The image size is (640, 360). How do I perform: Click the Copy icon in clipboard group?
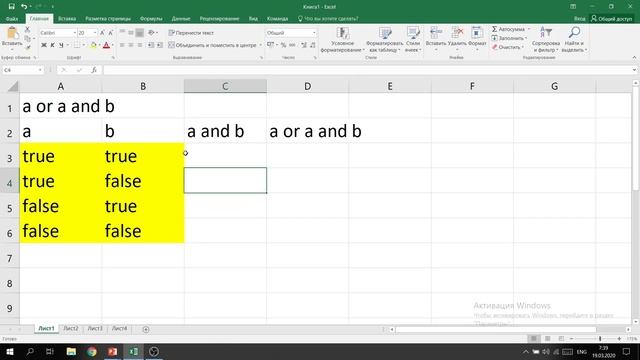click(27, 38)
